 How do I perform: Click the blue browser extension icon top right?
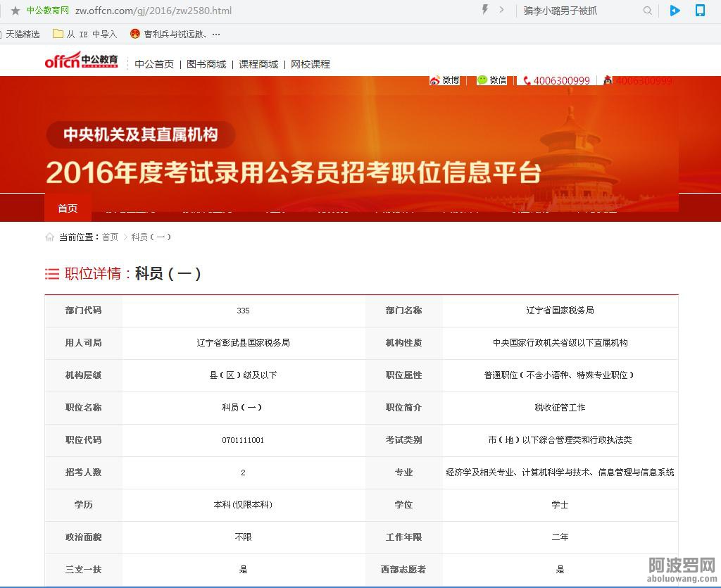(674, 11)
